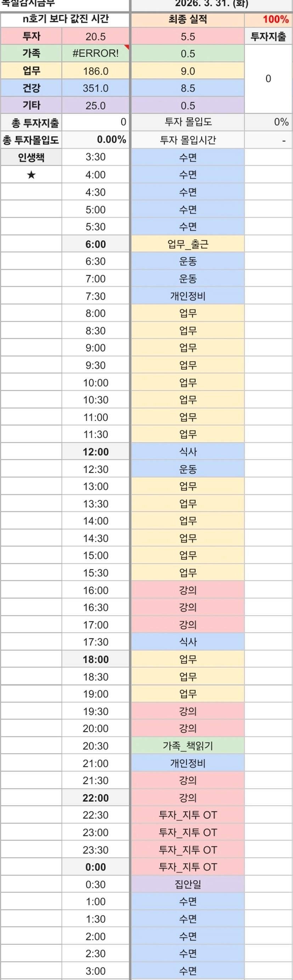Select the 투자_지투 OT cell at 22:30
The height and width of the screenshot is (980, 293).
188,815
